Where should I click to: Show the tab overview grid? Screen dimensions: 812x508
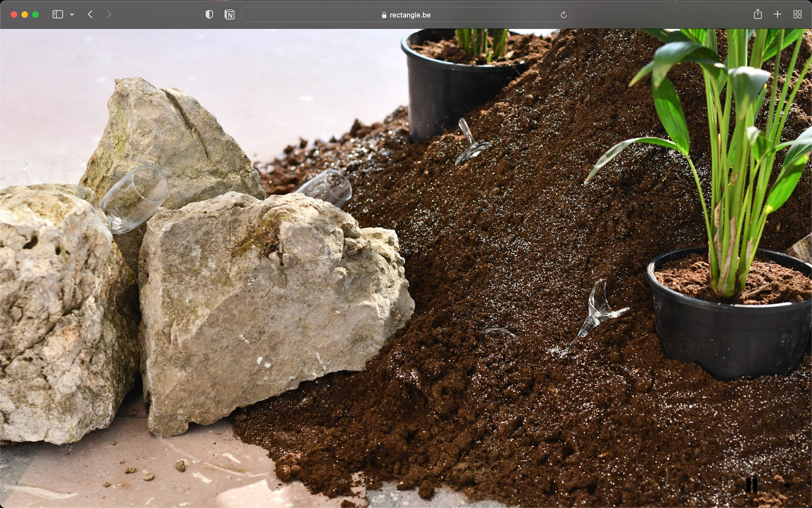797,14
